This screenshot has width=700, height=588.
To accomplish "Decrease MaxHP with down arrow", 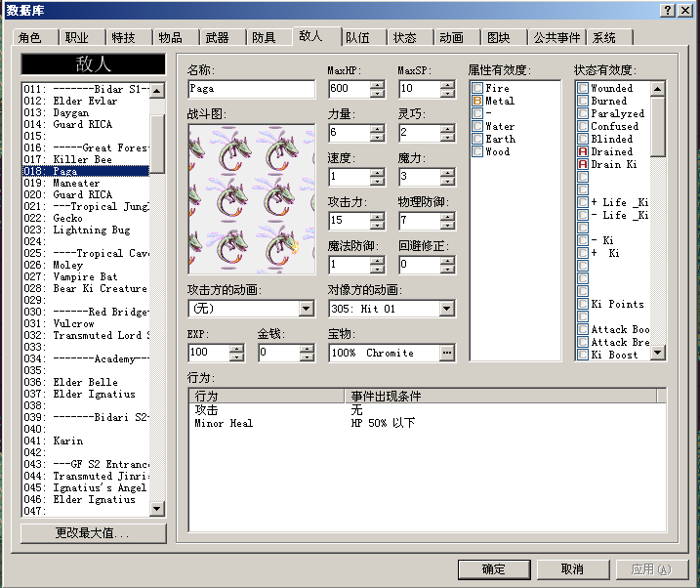I will tap(377, 93).
